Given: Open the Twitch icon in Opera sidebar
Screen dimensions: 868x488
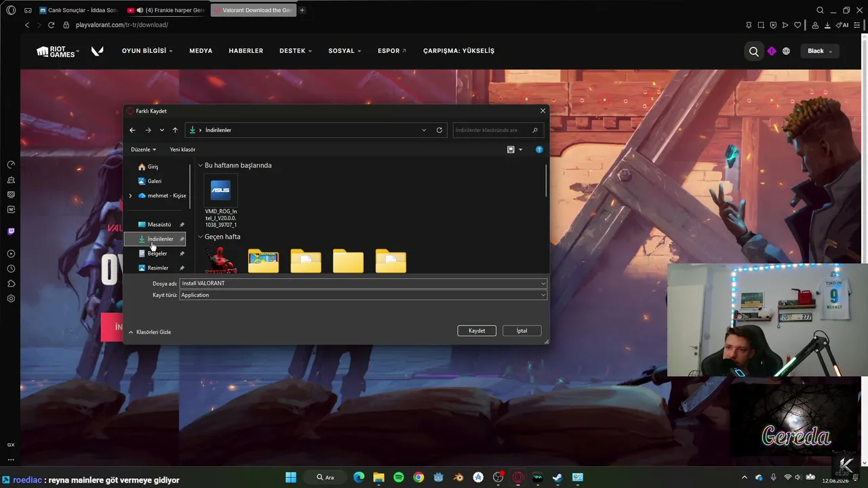Looking at the screenshot, I should 11,232.
